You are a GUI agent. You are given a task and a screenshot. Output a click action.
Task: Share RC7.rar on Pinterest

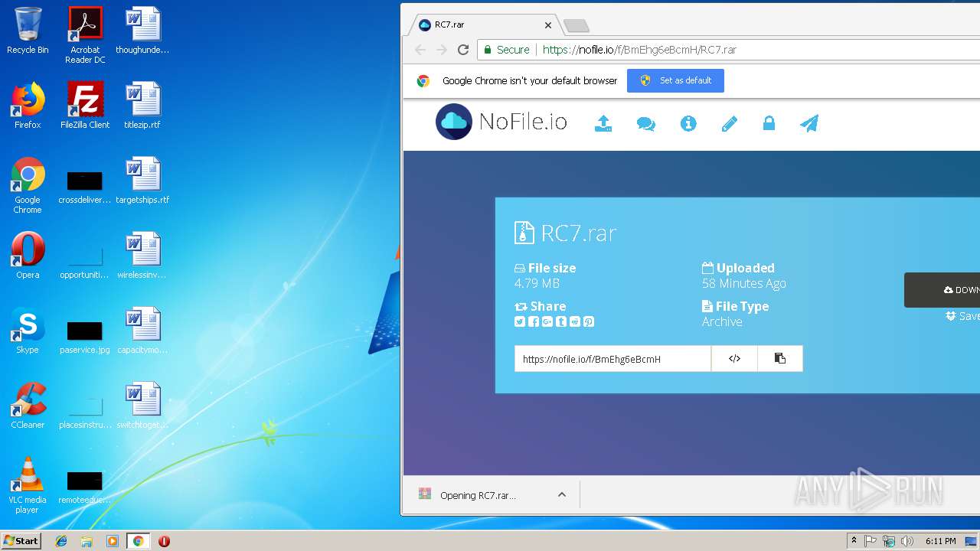click(589, 322)
